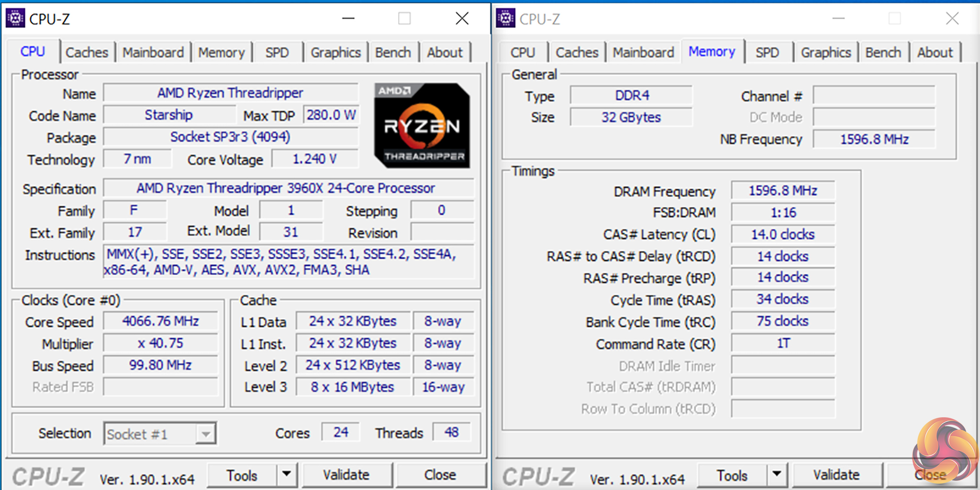The height and width of the screenshot is (490, 980).
Task: Click the CPU-Z app icon in right window title bar
Action: tap(505, 19)
